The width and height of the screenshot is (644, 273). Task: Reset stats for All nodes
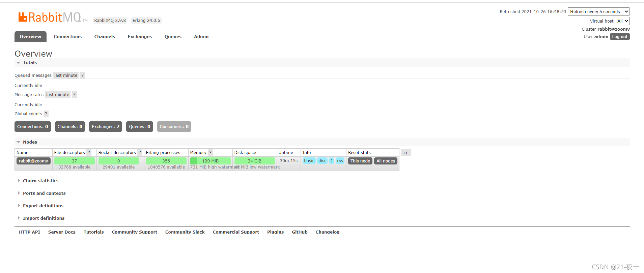[386, 161]
